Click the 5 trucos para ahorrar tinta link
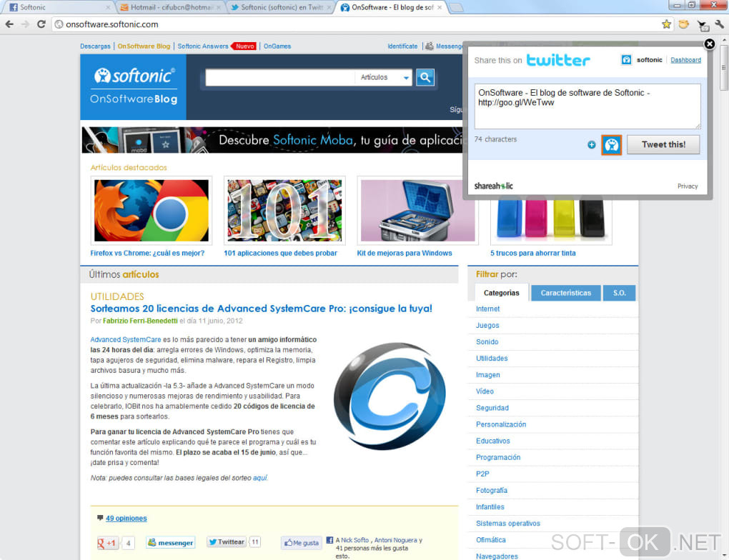The height and width of the screenshot is (560, 729). point(532,253)
